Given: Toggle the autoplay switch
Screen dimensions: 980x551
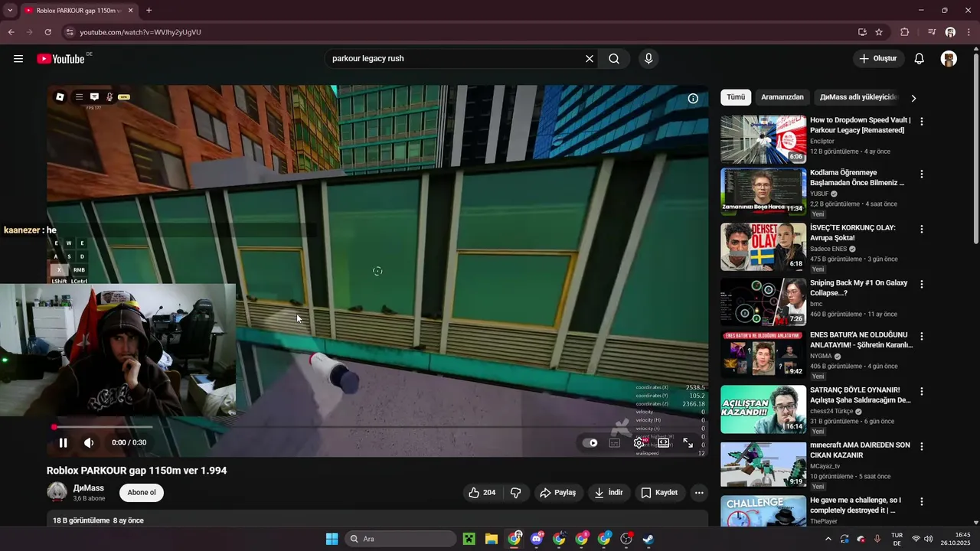Looking at the screenshot, I should click(x=590, y=442).
